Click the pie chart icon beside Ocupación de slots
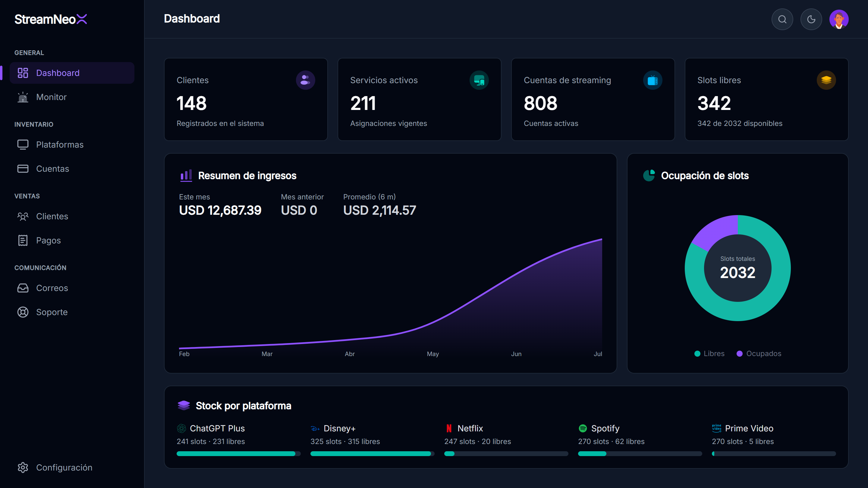 (x=649, y=175)
